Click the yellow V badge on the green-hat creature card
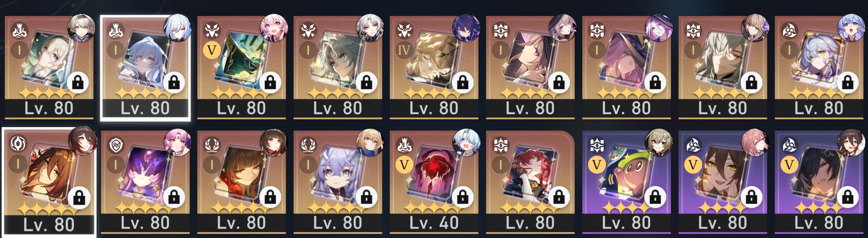Screen dimensions: 868x238 (x=597, y=165)
